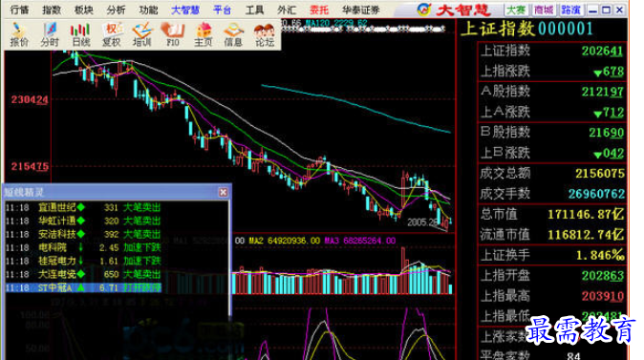Click the 上B涨跌 value 042
Image resolution: width=644 pixels, height=360 pixels.
coord(609,153)
